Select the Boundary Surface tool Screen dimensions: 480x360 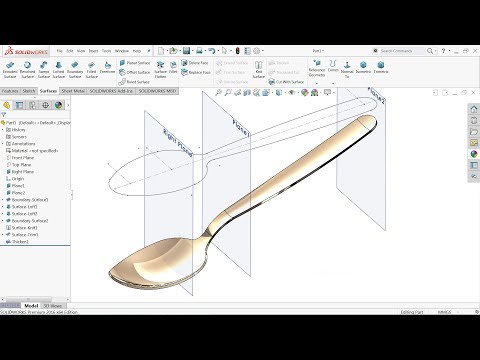pyautogui.click(x=75, y=69)
